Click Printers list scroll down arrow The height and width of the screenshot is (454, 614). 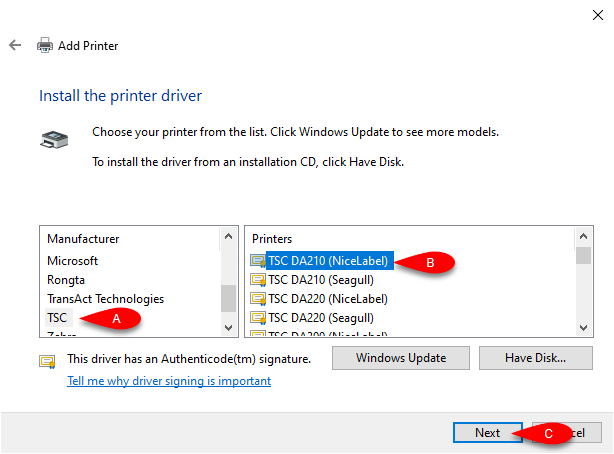(583, 327)
